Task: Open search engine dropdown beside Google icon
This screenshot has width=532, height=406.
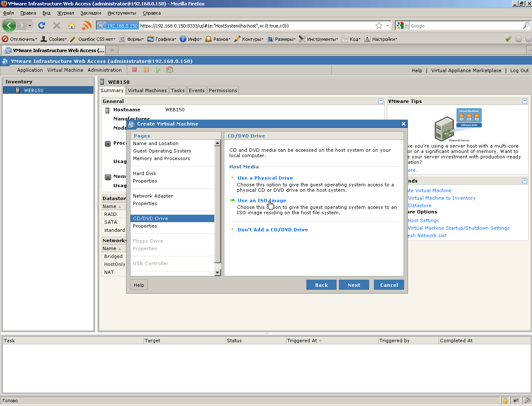Action: (x=406, y=26)
